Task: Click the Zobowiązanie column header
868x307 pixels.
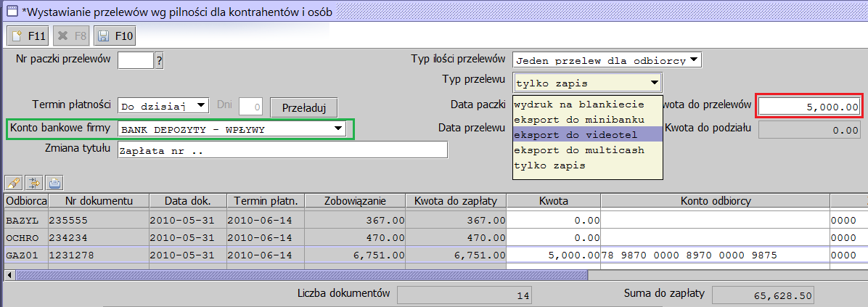Action: click(x=355, y=201)
